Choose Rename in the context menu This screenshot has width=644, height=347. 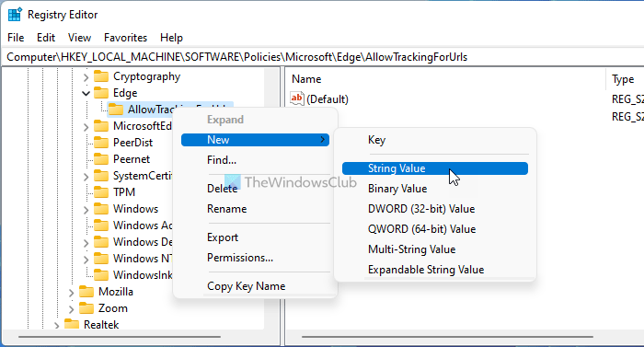point(255,209)
